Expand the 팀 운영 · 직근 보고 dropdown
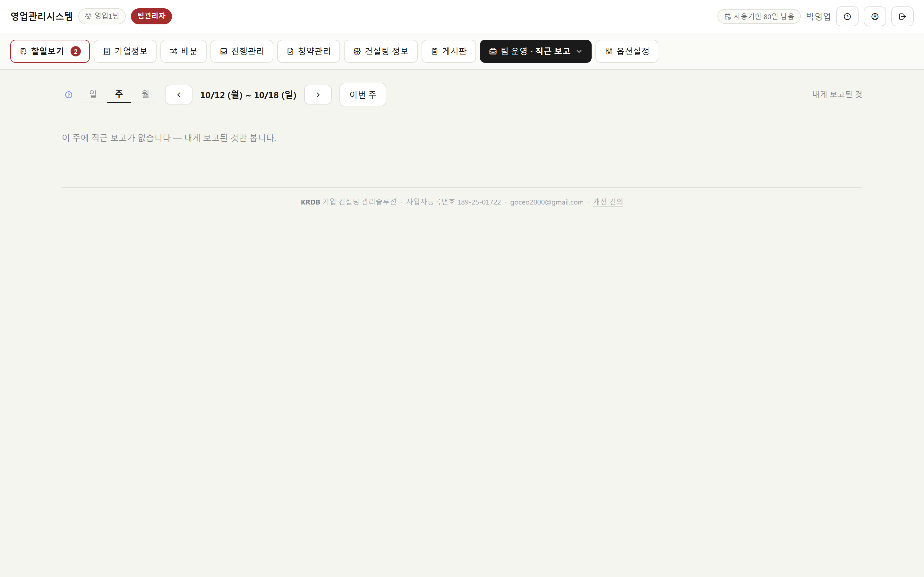 535,51
